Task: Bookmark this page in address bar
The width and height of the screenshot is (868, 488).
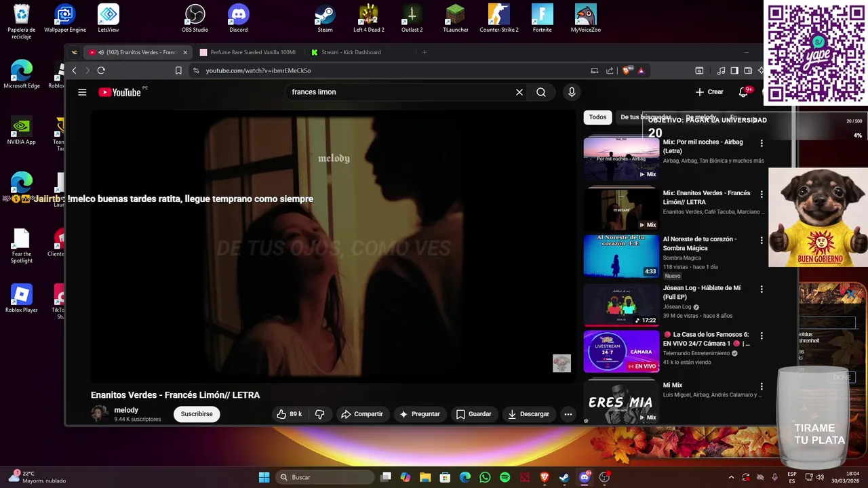Action: tap(178, 70)
